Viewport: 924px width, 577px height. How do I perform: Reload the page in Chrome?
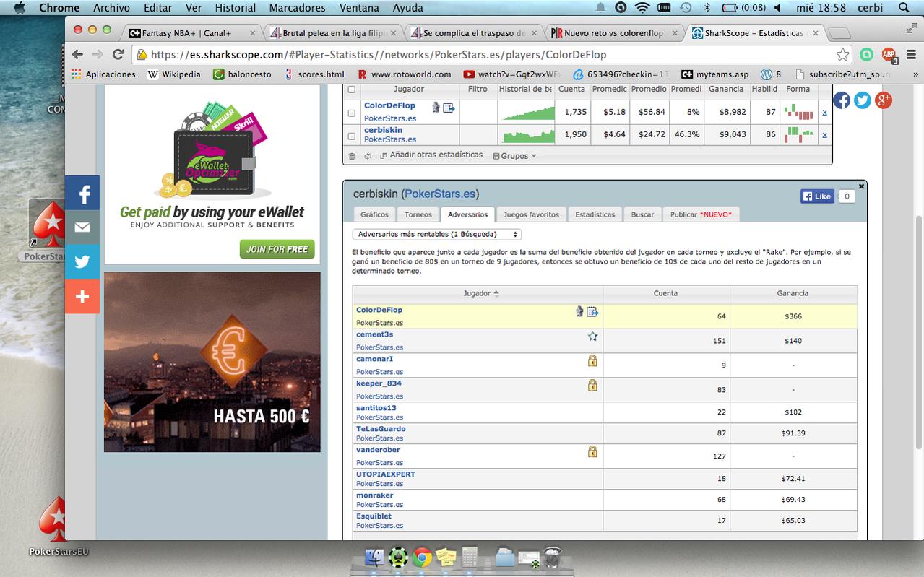(118, 54)
